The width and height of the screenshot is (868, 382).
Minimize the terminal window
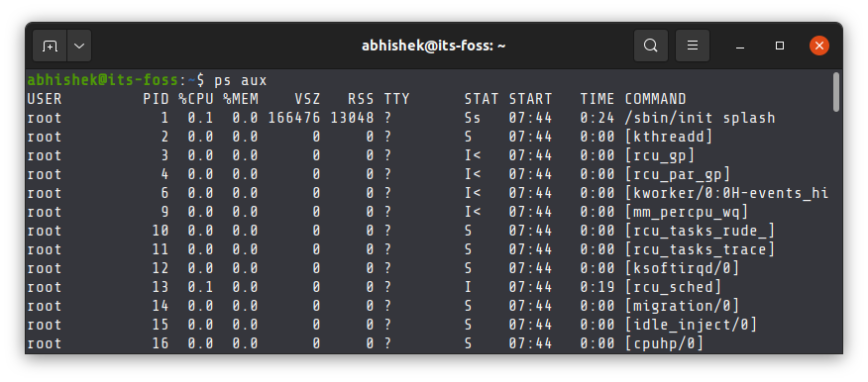point(739,46)
